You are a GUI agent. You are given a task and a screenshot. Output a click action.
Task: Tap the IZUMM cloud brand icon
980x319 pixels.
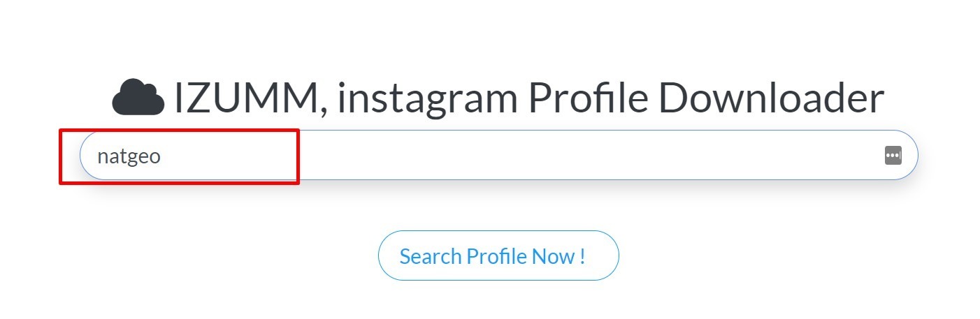pyautogui.click(x=138, y=97)
